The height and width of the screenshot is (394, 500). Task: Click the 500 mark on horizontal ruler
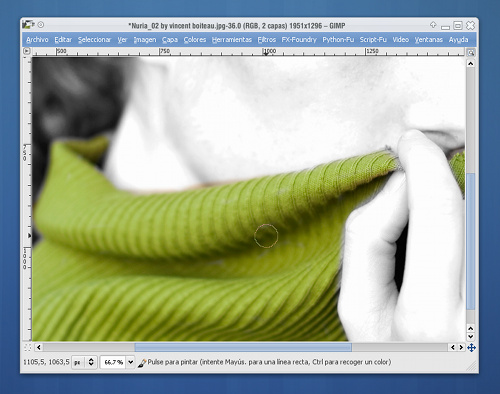tap(62, 51)
